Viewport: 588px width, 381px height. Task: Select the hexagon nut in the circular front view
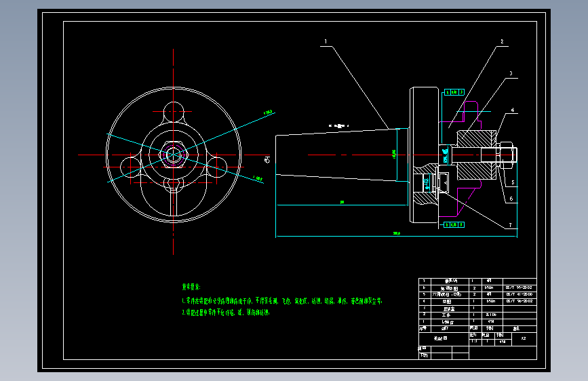173,155
